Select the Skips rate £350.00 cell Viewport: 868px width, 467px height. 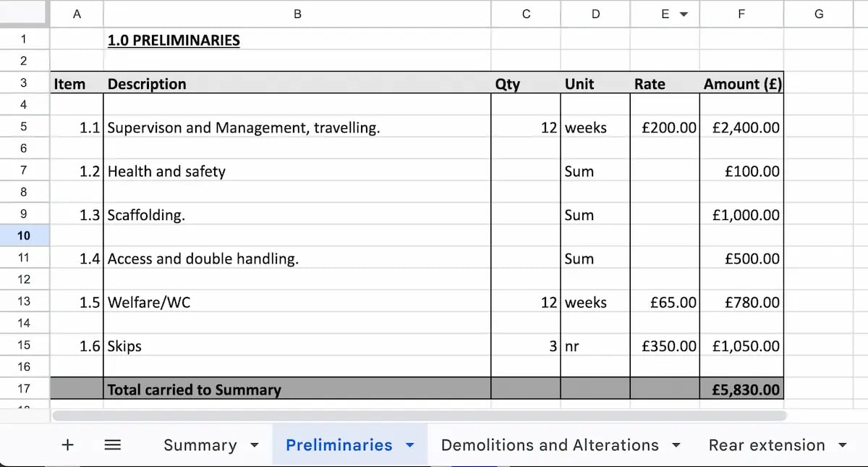(x=665, y=346)
